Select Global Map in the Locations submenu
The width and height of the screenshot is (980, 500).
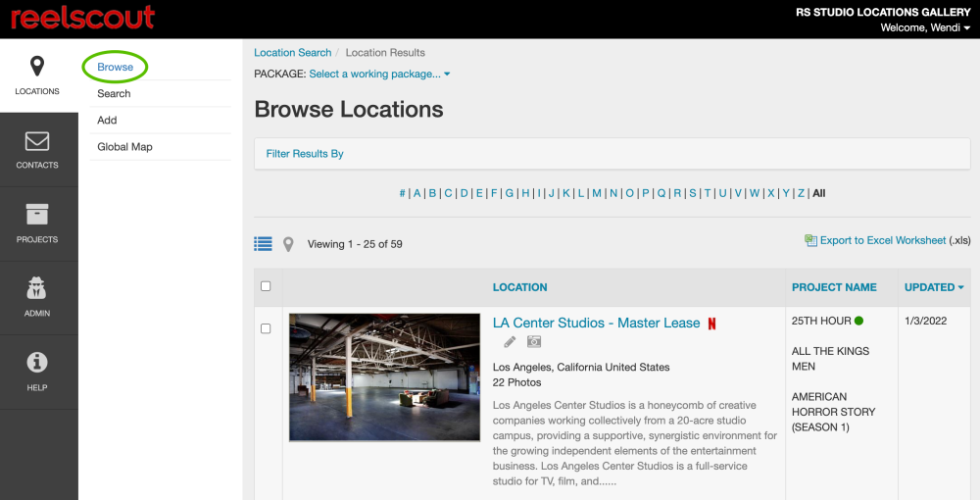[x=125, y=147]
